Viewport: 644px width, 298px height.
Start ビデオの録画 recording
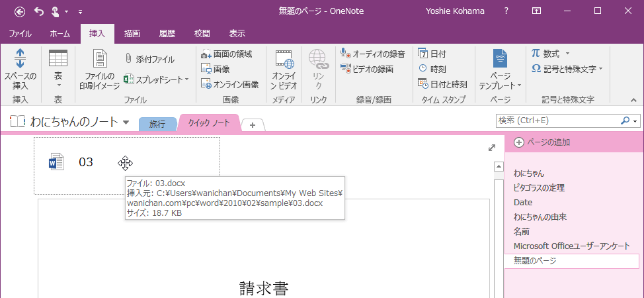[367, 69]
